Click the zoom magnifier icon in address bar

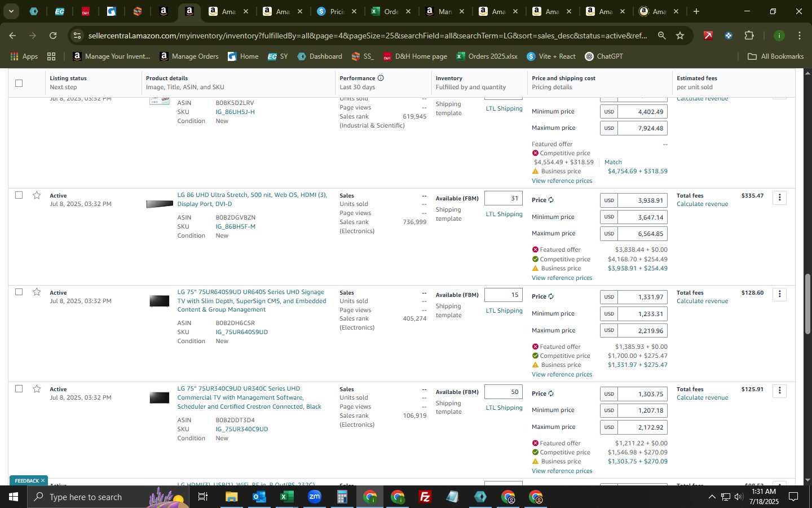tap(661, 36)
